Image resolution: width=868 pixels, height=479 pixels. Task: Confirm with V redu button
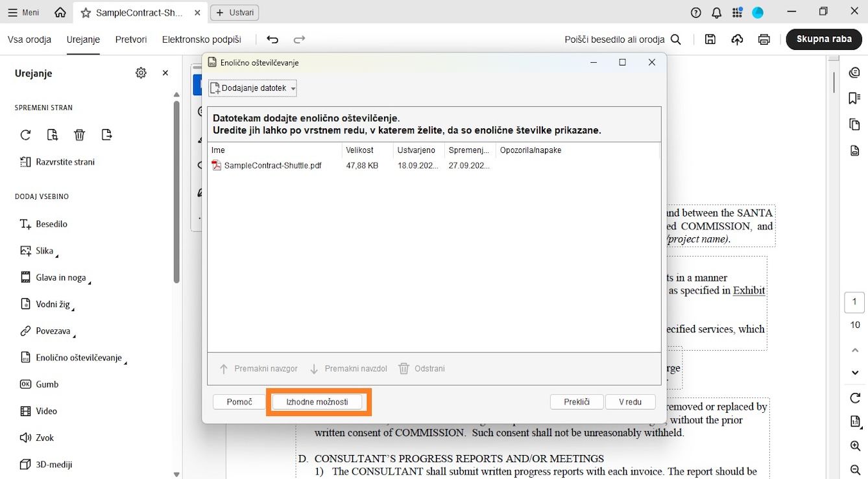[630, 402]
